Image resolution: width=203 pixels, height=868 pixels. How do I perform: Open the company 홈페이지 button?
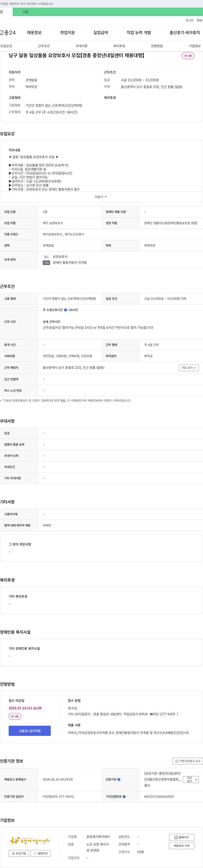click(x=181, y=837)
